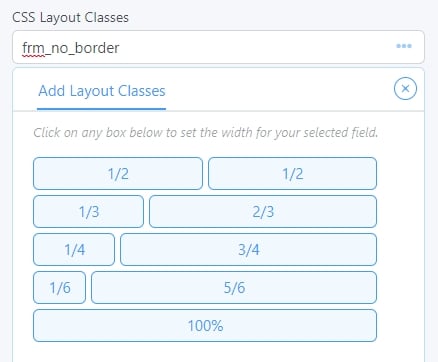
Task: Select the 2/3 width box
Action: click(263, 212)
